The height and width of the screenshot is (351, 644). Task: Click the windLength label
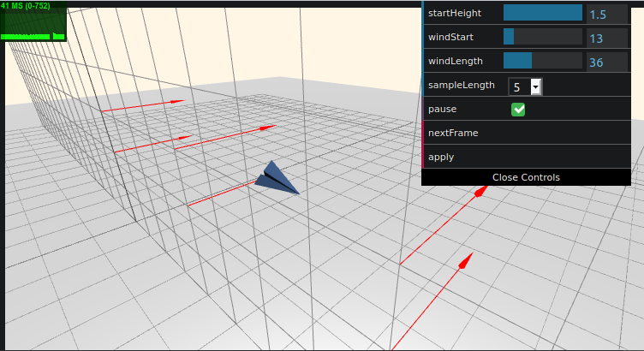[x=455, y=61]
